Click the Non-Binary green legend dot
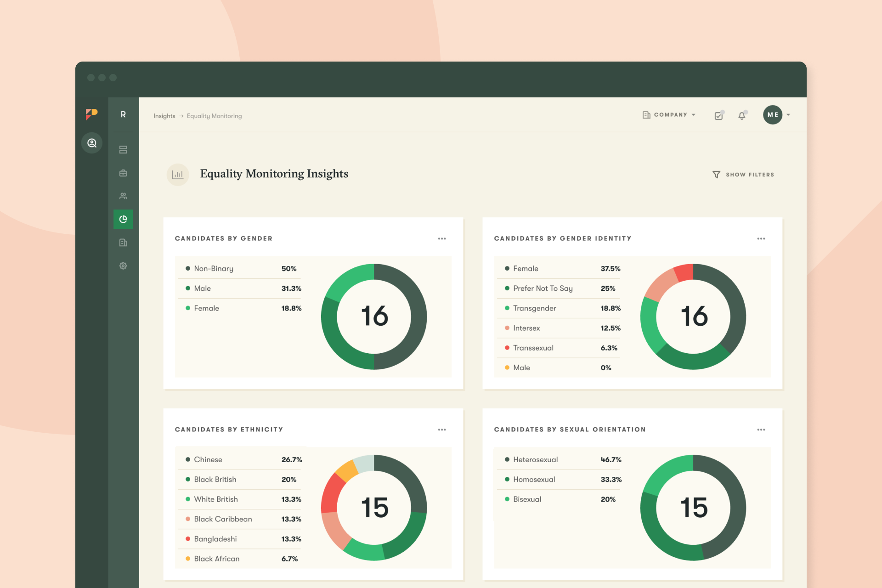 click(187, 268)
